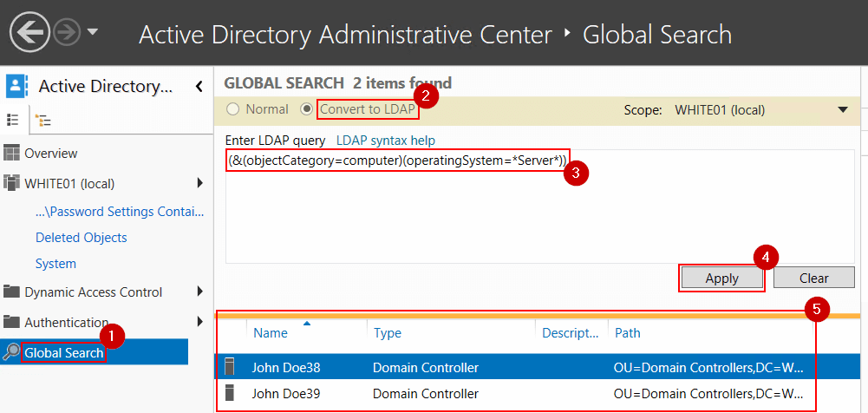Click inside the LDAP query text box
This screenshot has height=413, width=868.
[x=539, y=206]
